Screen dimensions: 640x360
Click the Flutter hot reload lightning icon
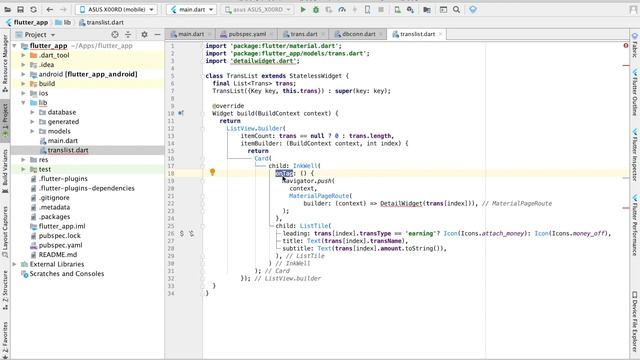coord(355,9)
